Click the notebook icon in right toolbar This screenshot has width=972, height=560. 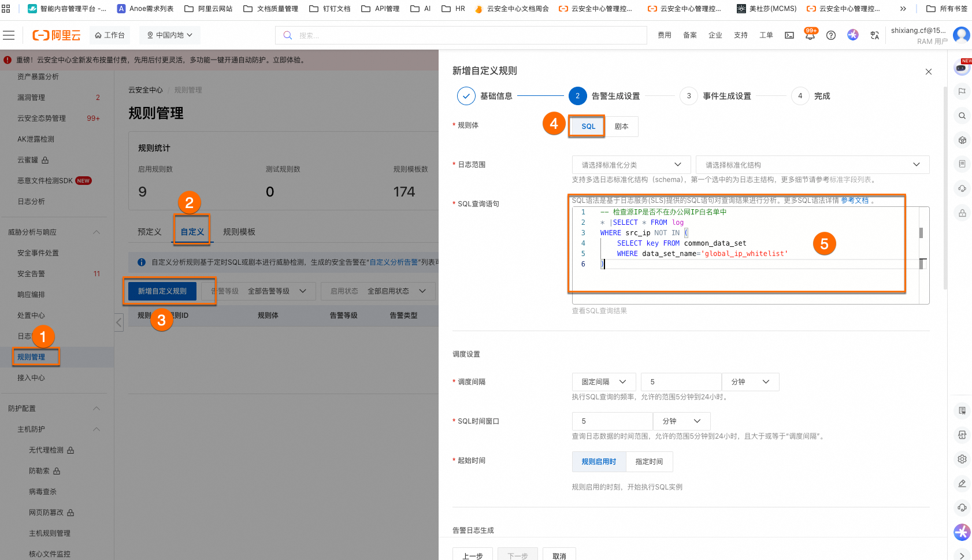[962, 164]
